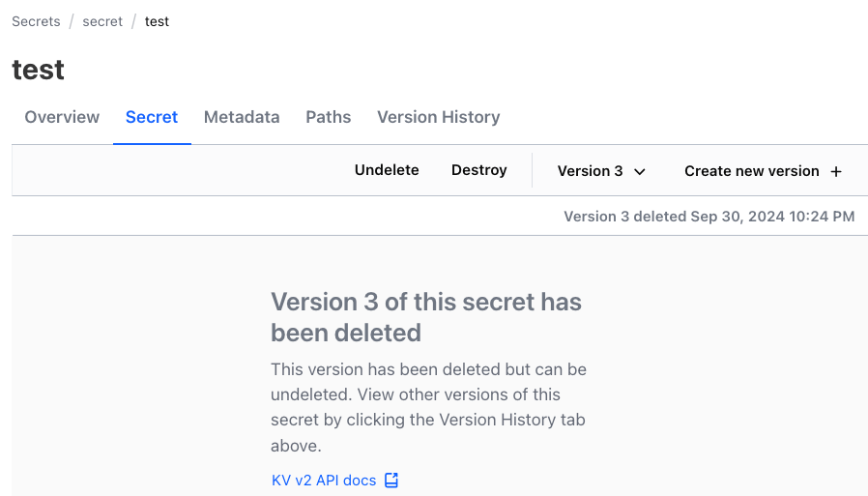Image resolution: width=868 pixels, height=496 pixels.
Task: Click the external link icon after KV v2 API docs
Action: [391, 480]
